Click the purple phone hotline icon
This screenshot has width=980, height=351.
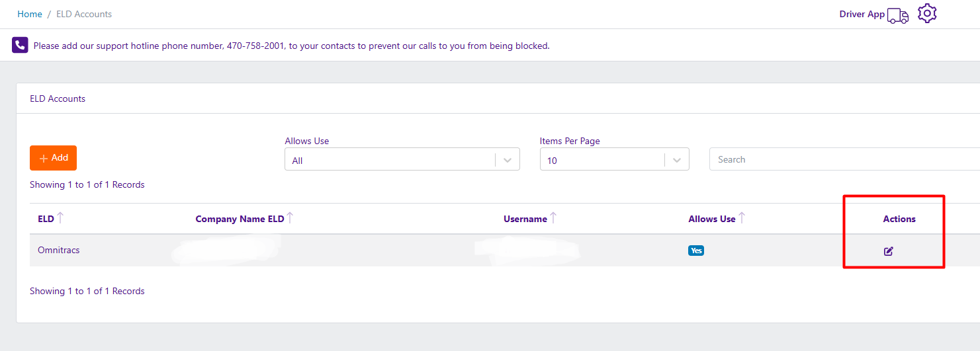[20, 45]
